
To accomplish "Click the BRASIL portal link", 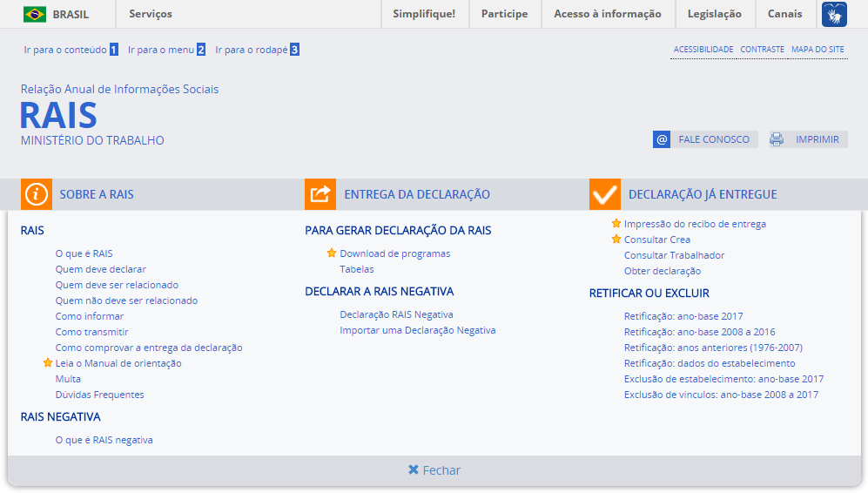I will coord(71,15).
